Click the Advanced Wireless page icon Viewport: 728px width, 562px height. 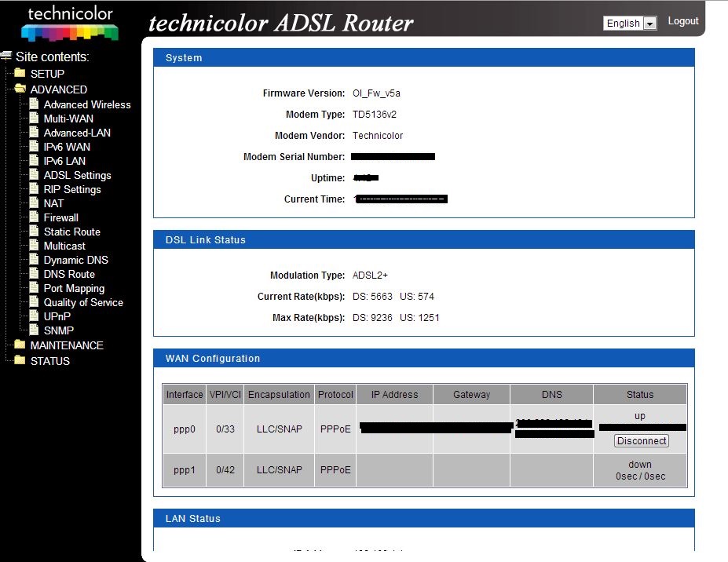(x=34, y=104)
